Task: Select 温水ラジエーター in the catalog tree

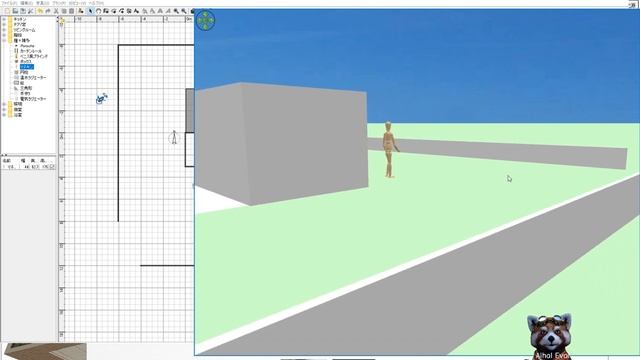Action: coord(33,78)
